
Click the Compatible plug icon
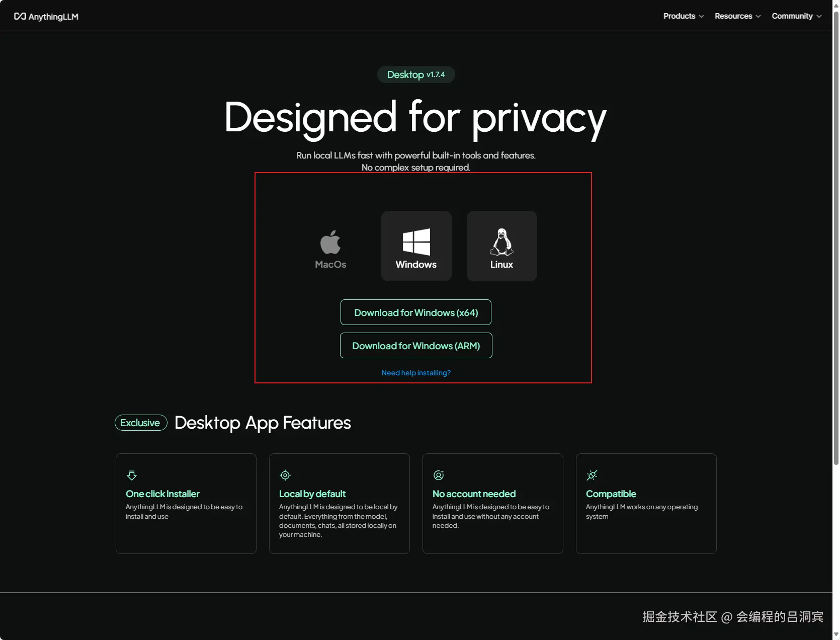pos(592,475)
